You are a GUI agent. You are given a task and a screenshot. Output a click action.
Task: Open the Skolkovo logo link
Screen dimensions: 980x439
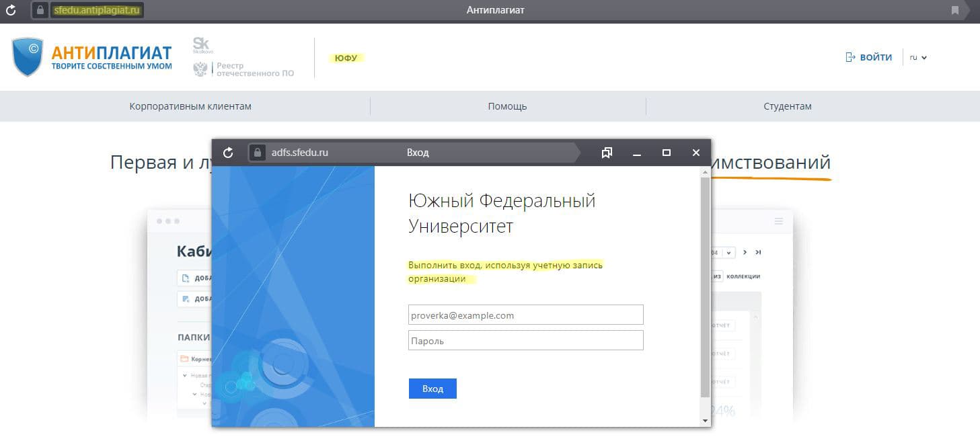tap(201, 46)
